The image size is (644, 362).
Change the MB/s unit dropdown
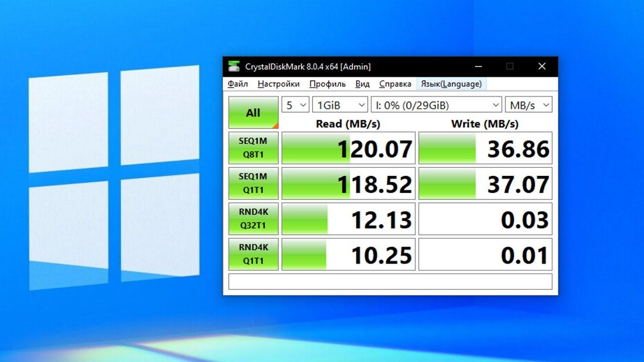pos(528,105)
